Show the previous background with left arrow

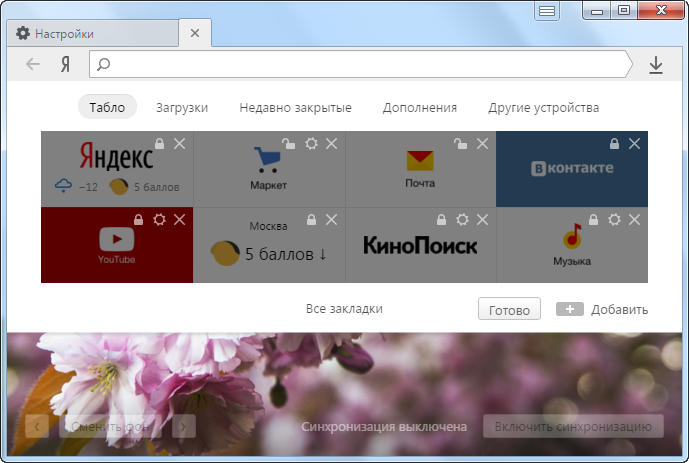[x=37, y=426]
